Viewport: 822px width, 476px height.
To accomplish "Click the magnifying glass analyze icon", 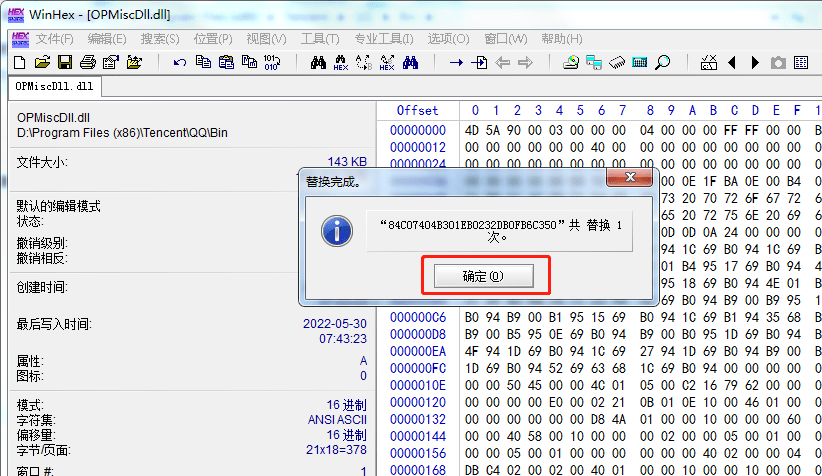I will pyautogui.click(x=663, y=62).
